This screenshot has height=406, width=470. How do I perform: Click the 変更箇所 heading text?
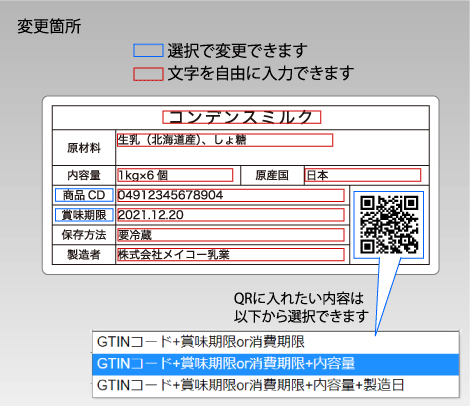(x=49, y=26)
